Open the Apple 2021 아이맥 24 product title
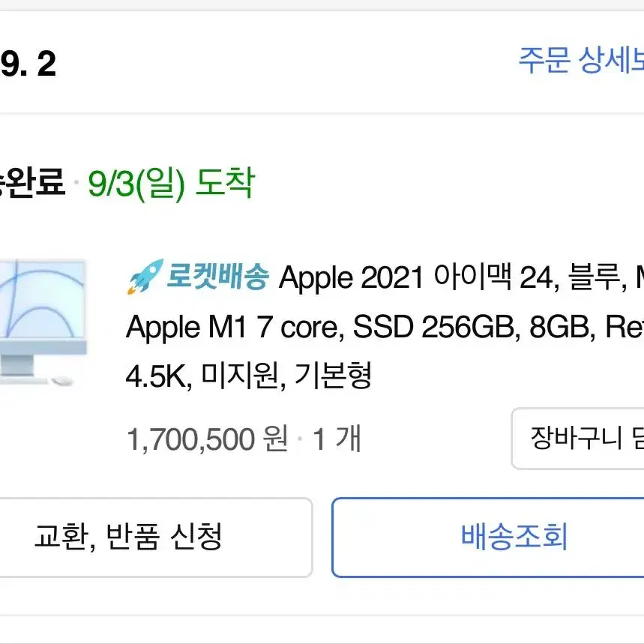Image resolution: width=644 pixels, height=644 pixels. [461, 277]
